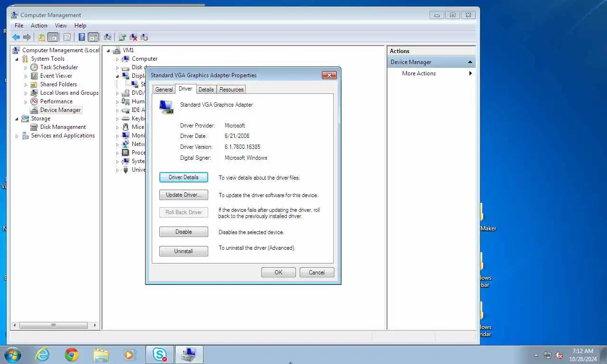607x364 pixels.
Task: Open Google Chrome from the taskbar
Action: (72, 355)
